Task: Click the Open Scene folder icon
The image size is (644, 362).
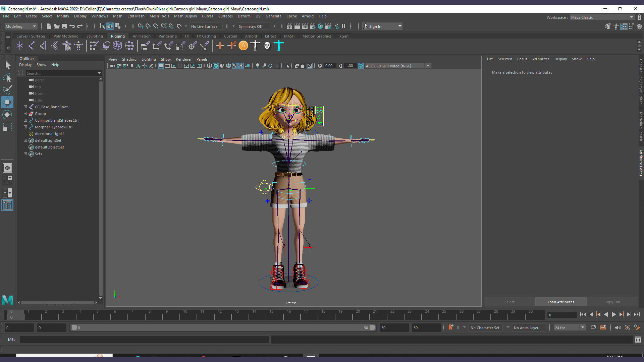Action: tap(57, 26)
